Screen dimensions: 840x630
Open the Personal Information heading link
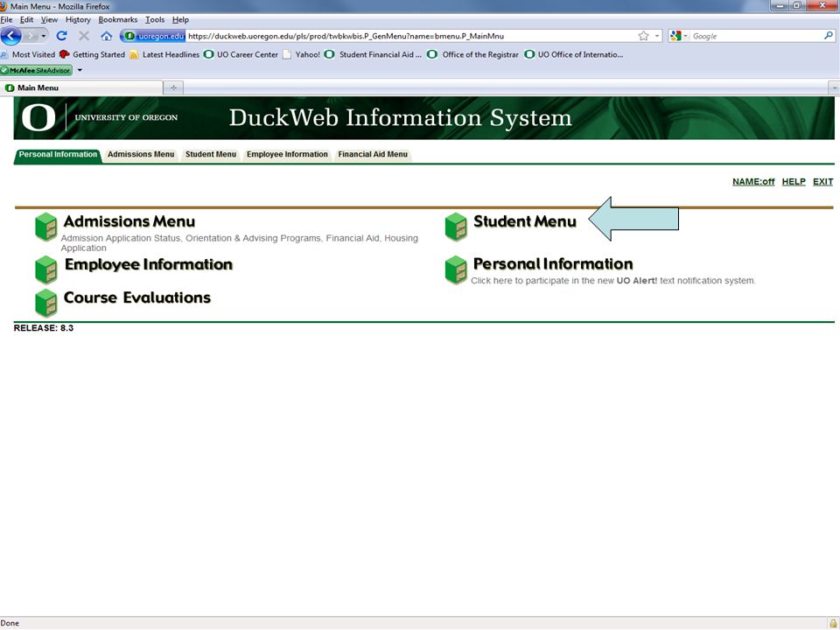pos(553,263)
